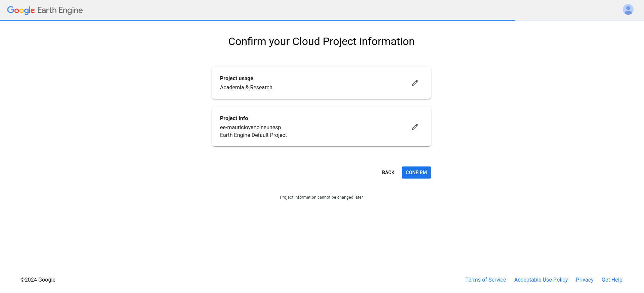This screenshot has height=293, width=644.
Task: Confirm the Cloud Project information
Action: [416, 173]
